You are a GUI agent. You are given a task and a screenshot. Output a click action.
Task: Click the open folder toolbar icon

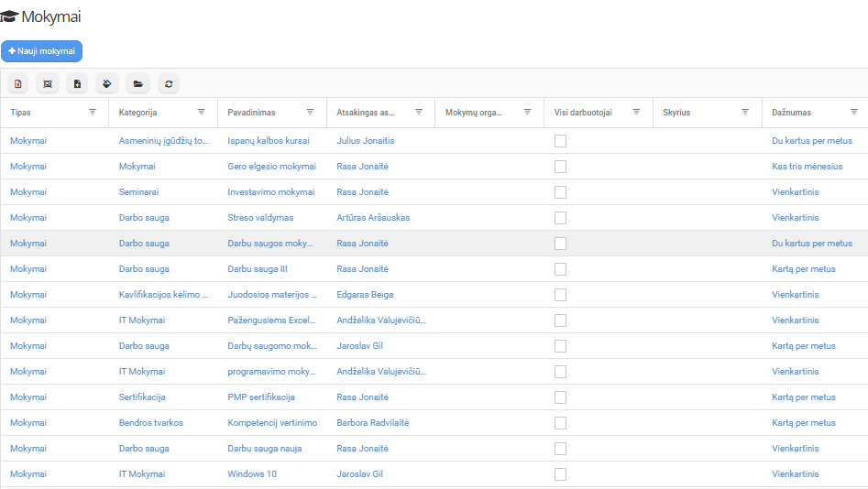tap(137, 83)
